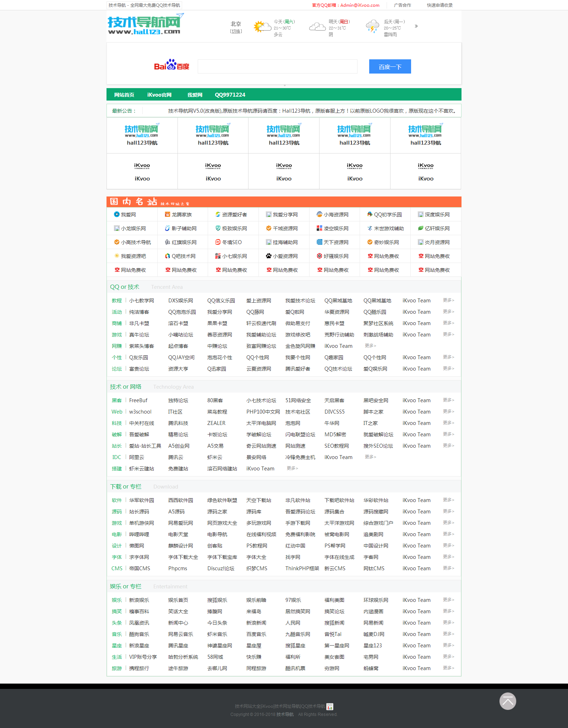
Task: Expand more weather forecast days arrow
Action: (416, 26)
